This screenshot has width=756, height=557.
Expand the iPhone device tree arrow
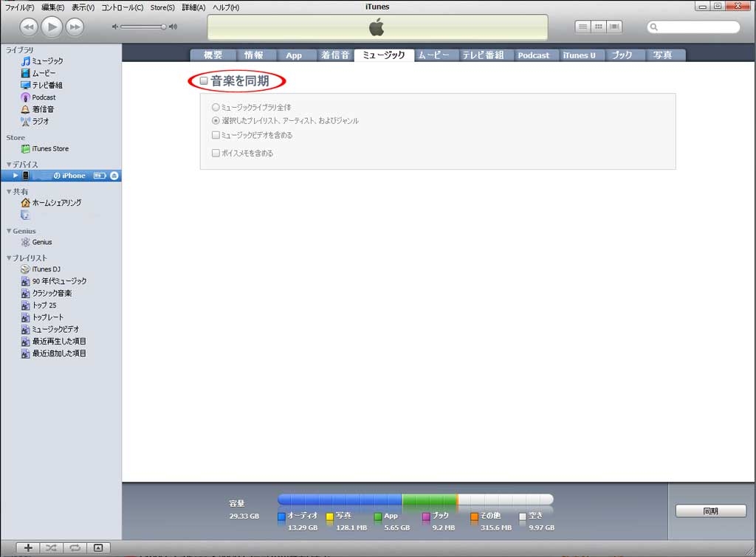coord(16,176)
